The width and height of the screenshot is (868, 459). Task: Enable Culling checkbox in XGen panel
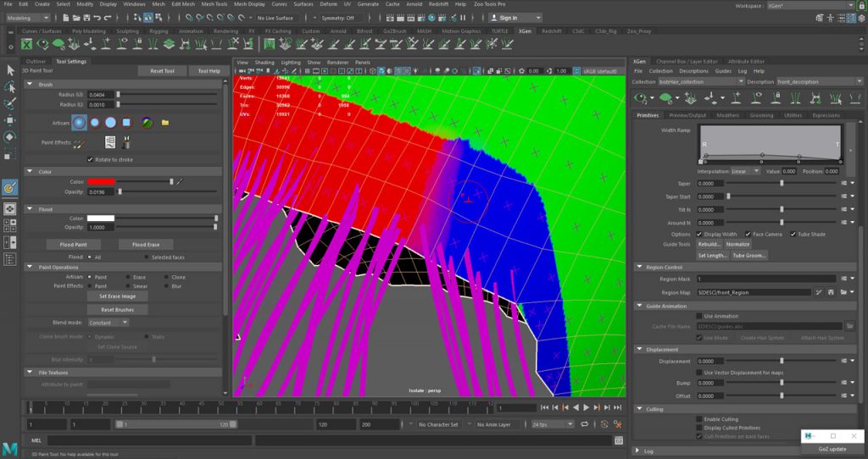coord(699,418)
